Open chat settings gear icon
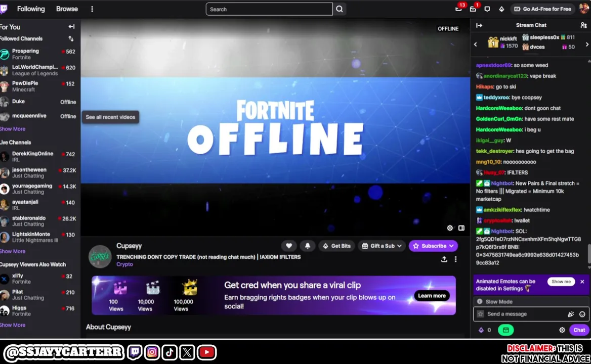This screenshot has height=364, width=591. point(562,330)
